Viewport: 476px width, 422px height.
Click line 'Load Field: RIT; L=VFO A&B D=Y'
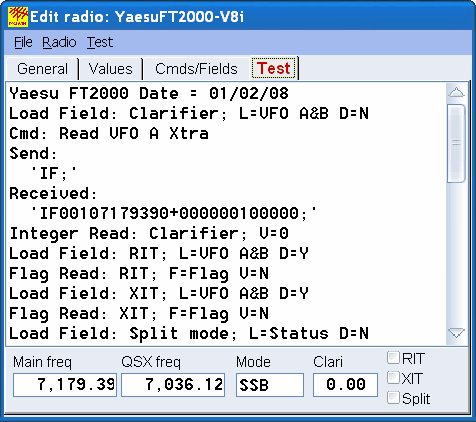click(159, 254)
